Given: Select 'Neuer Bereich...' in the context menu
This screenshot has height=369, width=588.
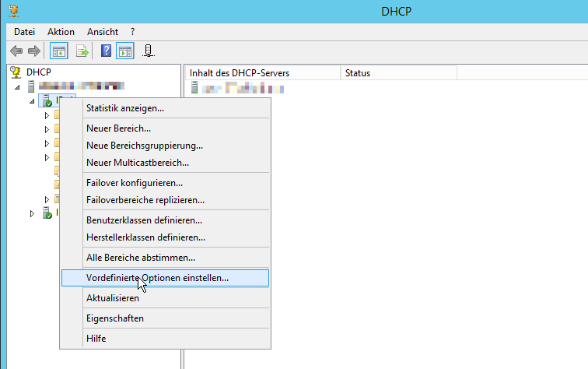Looking at the screenshot, I should [119, 128].
